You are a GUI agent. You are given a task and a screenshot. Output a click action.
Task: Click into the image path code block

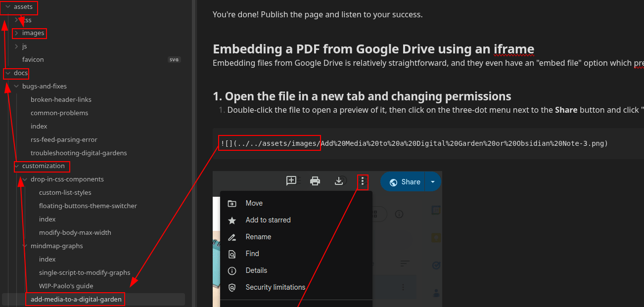click(x=414, y=144)
